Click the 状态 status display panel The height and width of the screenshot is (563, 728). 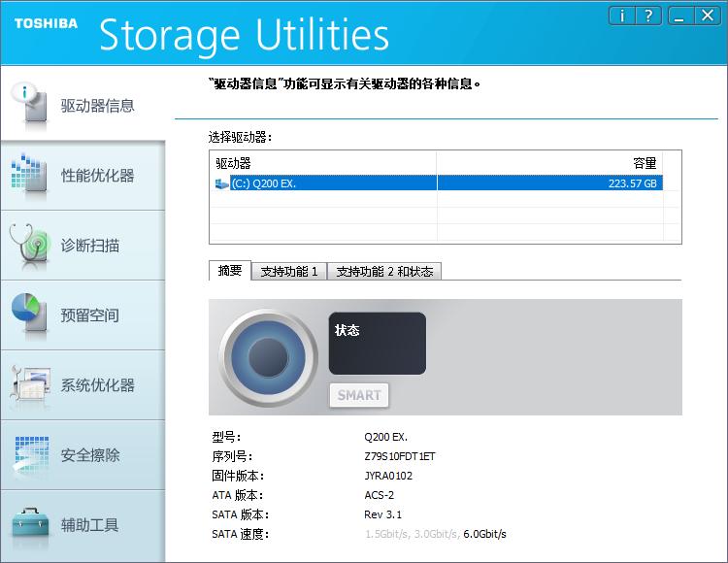pos(378,343)
